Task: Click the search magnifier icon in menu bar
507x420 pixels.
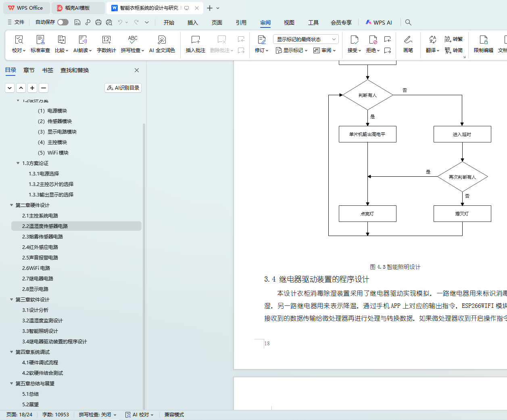Action: tap(408, 22)
